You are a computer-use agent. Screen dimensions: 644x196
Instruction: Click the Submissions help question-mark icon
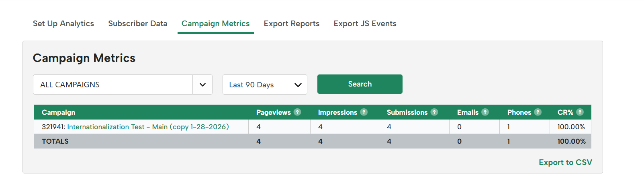pos(434,112)
